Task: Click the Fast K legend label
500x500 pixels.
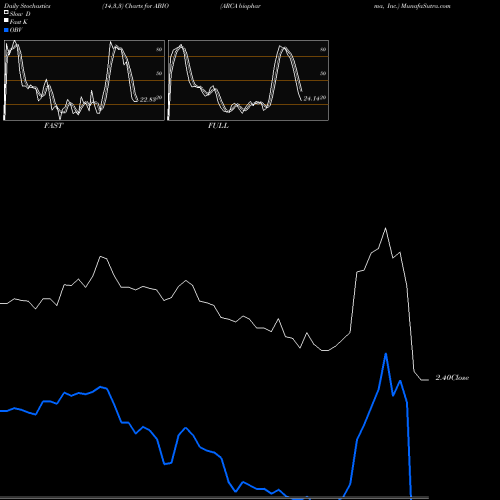Action: coord(19,22)
